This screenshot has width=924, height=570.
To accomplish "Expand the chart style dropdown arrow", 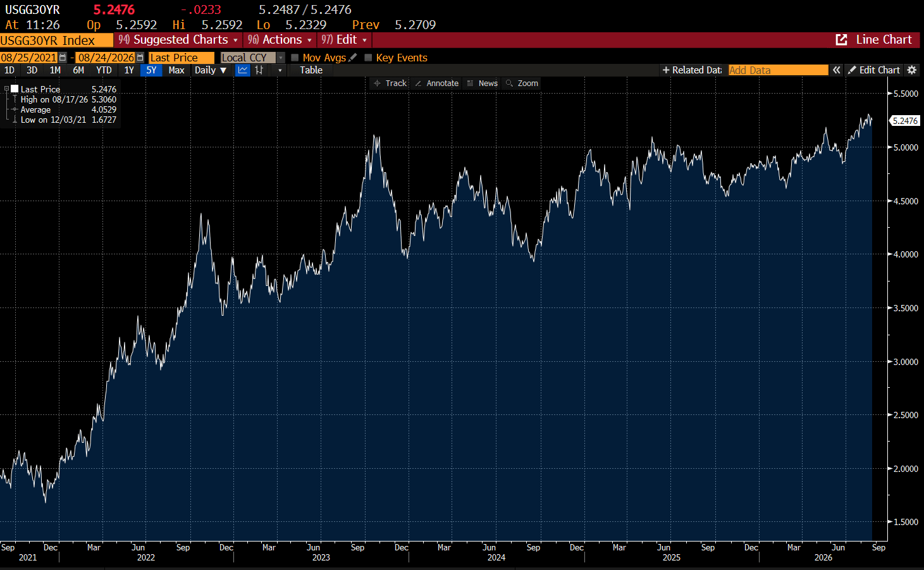I will click(x=280, y=70).
